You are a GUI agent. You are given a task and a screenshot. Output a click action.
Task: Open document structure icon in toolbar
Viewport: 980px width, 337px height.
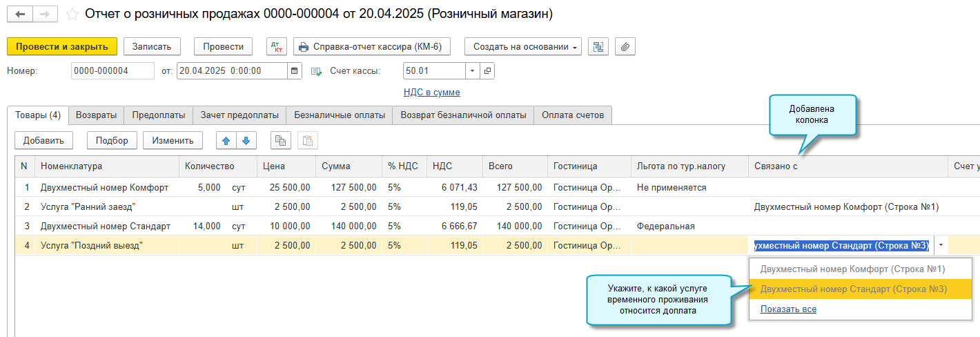(598, 46)
